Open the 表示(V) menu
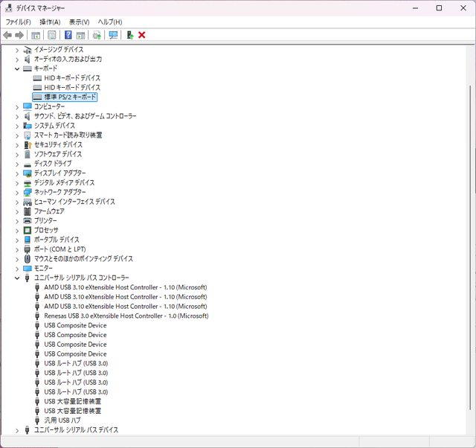Viewport: 476px width, 448px height. click(79, 22)
